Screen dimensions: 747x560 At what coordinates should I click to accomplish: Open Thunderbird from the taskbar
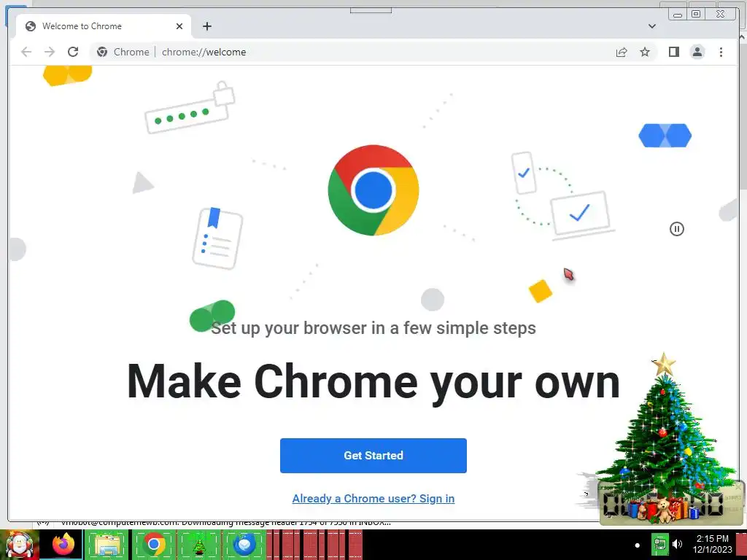pyautogui.click(x=244, y=545)
